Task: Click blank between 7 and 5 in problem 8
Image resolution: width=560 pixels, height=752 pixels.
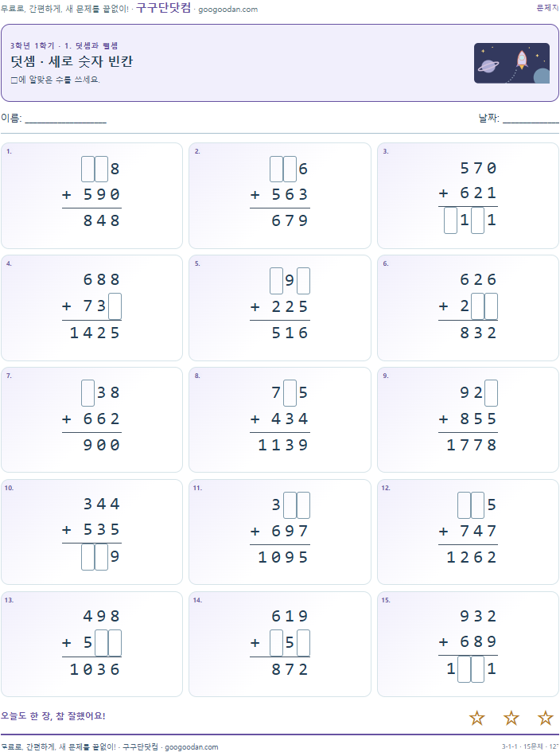Action: (x=290, y=393)
